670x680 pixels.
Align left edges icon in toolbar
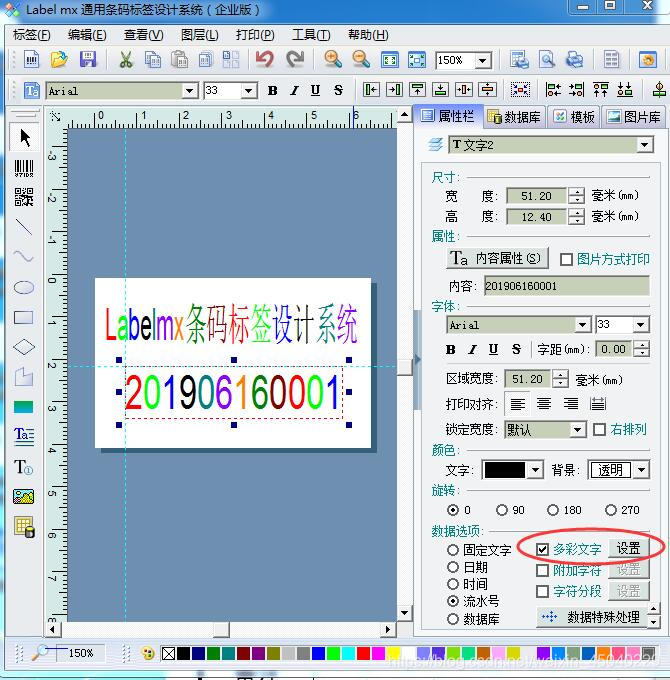371,90
